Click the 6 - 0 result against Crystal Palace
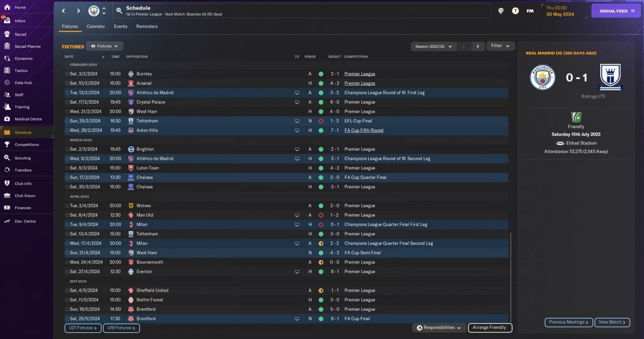Viewport: 644px width, 339px height. [x=335, y=102]
